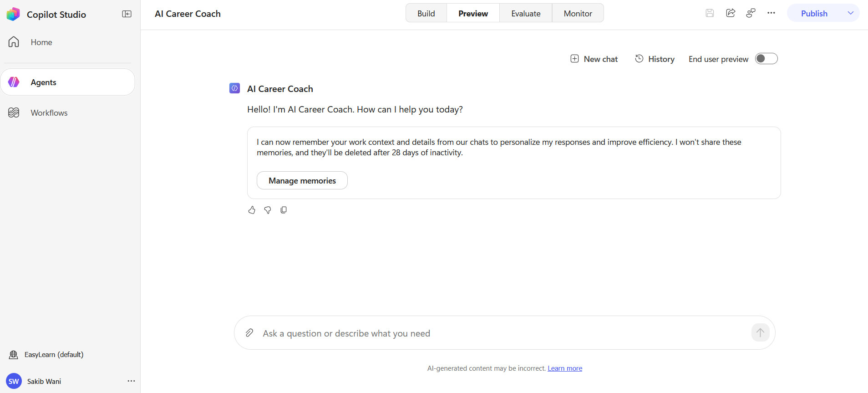This screenshot has height=393, width=868.
Task: Give thumbs up to the response
Action: (252, 210)
